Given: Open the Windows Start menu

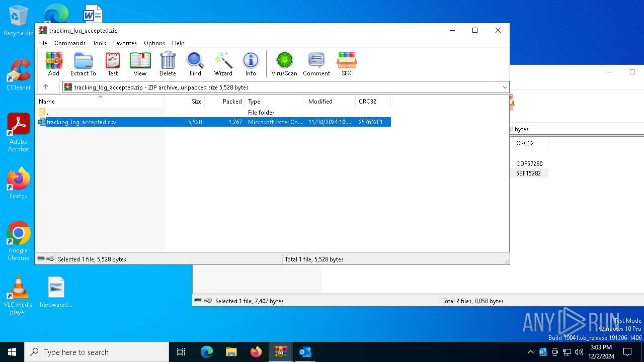Looking at the screenshot, I should pos(12,352).
